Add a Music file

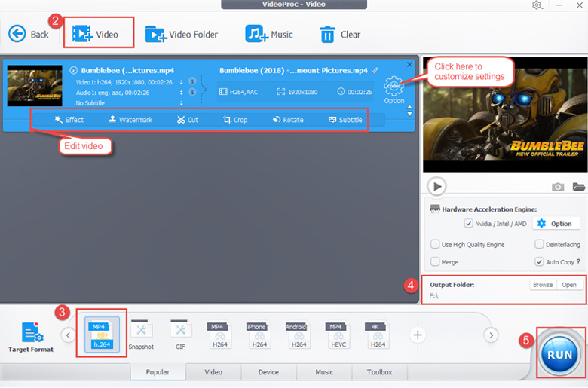(x=269, y=34)
